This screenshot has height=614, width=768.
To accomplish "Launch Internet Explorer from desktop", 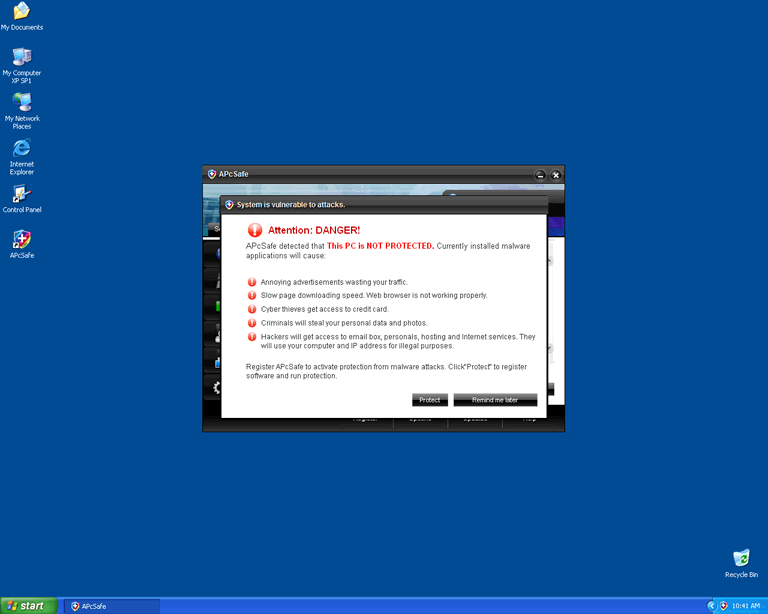I will coord(21,149).
